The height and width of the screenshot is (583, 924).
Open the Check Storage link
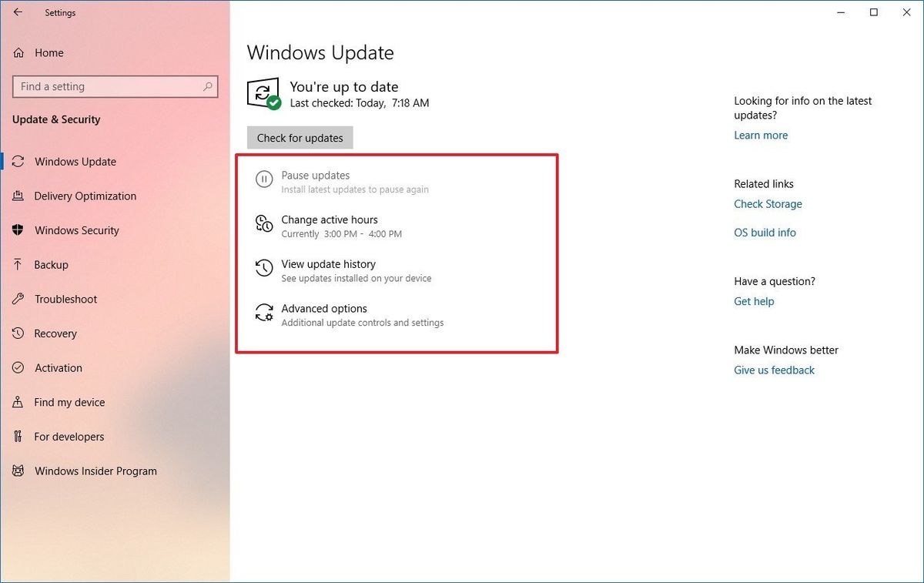click(x=768, y=204)
